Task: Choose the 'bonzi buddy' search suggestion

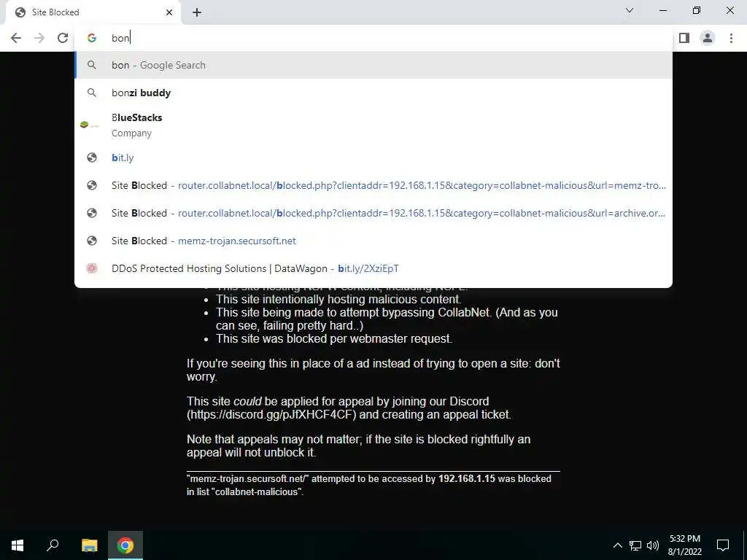Action: tap(373, 93)
